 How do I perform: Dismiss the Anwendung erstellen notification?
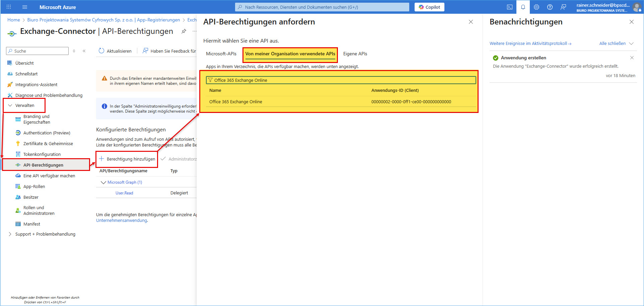(632, 58)
